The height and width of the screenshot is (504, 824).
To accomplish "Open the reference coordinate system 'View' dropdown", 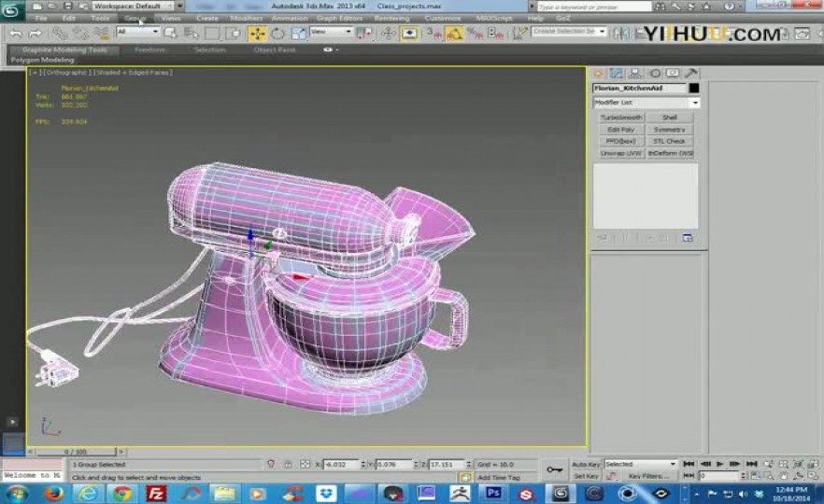I will [x=331, y=32].
